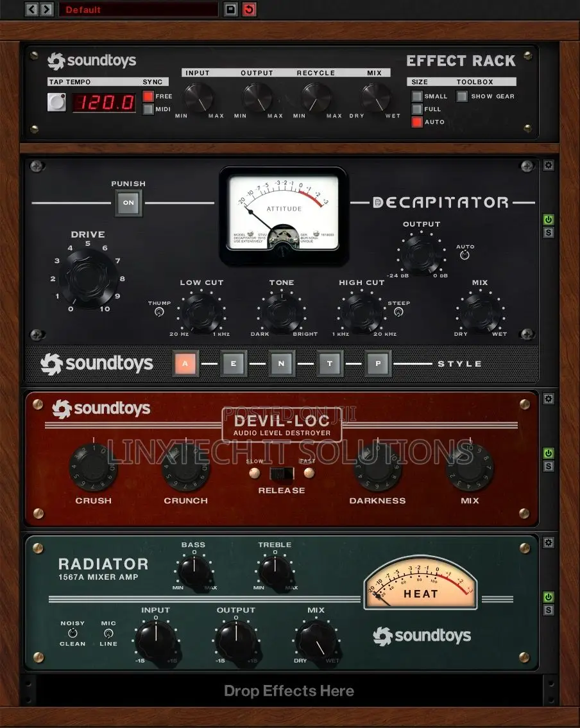Toggle the AUTO output switch

click(x=465, y=255)
